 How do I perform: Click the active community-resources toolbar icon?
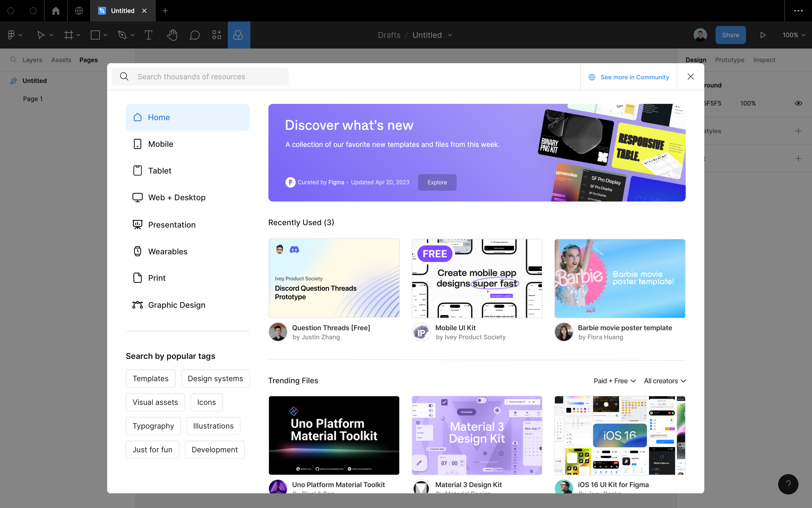point(239,35)
